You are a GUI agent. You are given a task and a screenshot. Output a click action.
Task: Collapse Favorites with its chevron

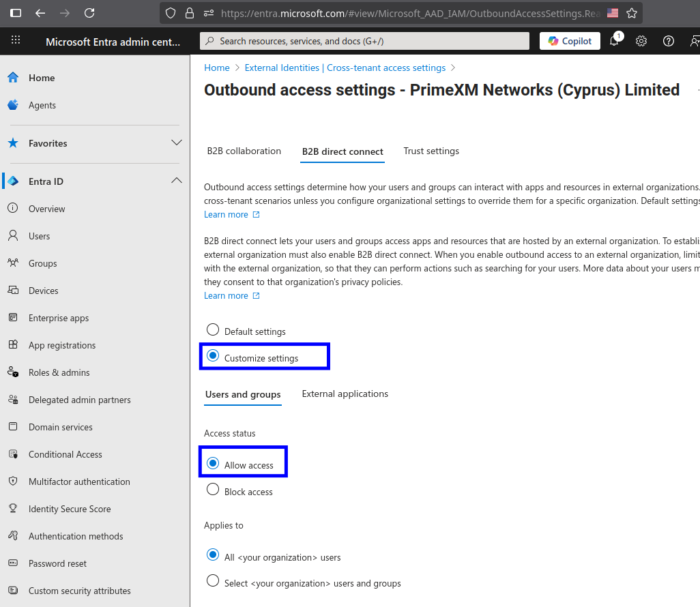coord(177,143)
